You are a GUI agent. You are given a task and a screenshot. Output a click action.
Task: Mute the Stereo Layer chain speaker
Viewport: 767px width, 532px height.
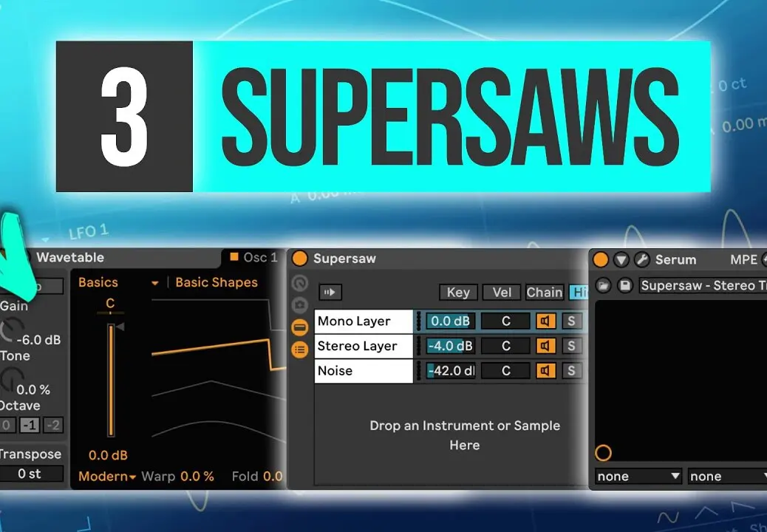[x=545, y=347]
